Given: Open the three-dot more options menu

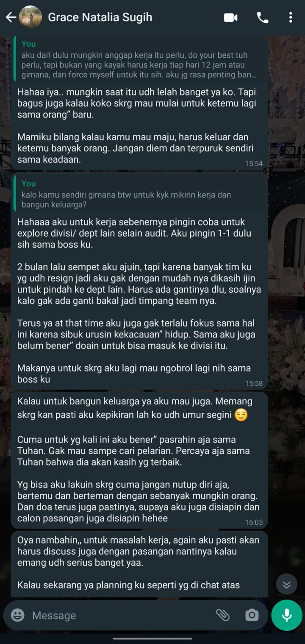Looking at the screenshot, I should coord(290,17).
